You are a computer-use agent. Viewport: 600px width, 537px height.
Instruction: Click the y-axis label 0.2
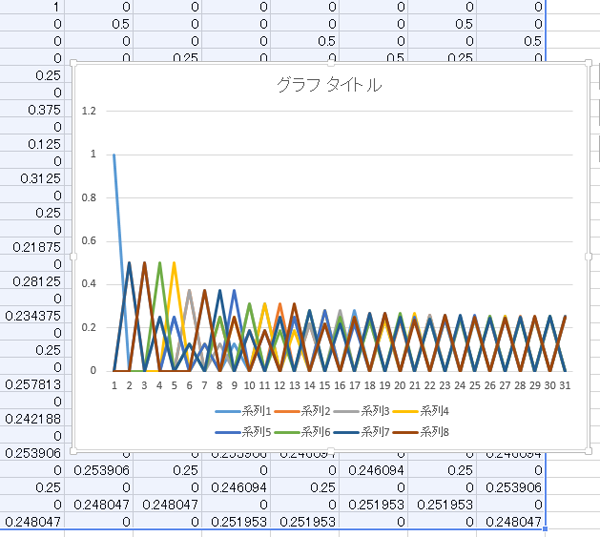pos(89,328)
